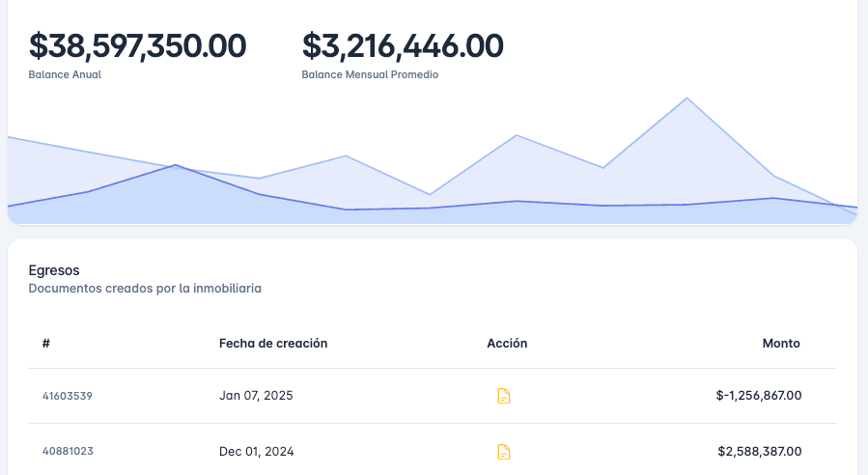This screenshot has height=475, width=868.
Task: Click the tallest peak of the light blue chart
Action: [686, 98]
